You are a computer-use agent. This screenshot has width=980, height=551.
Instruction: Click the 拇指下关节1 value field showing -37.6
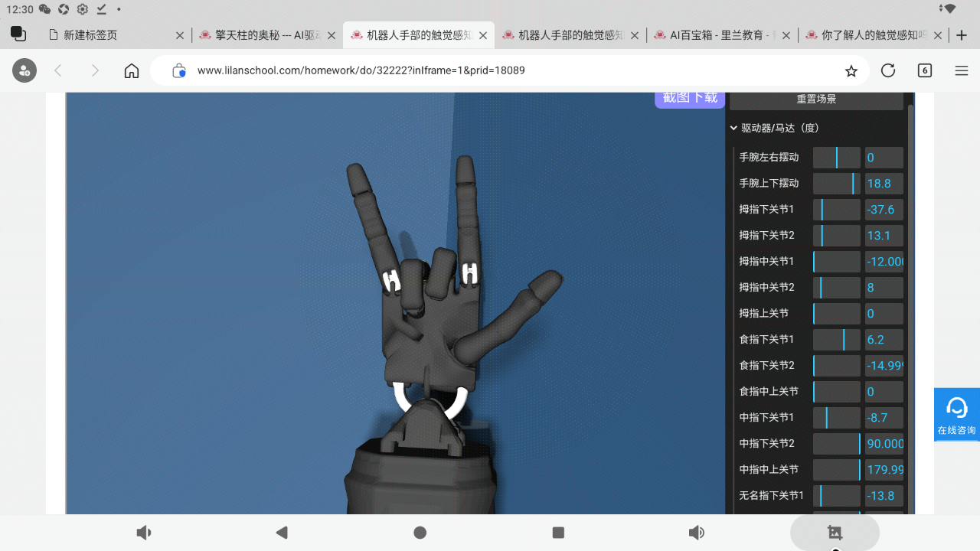884,210
